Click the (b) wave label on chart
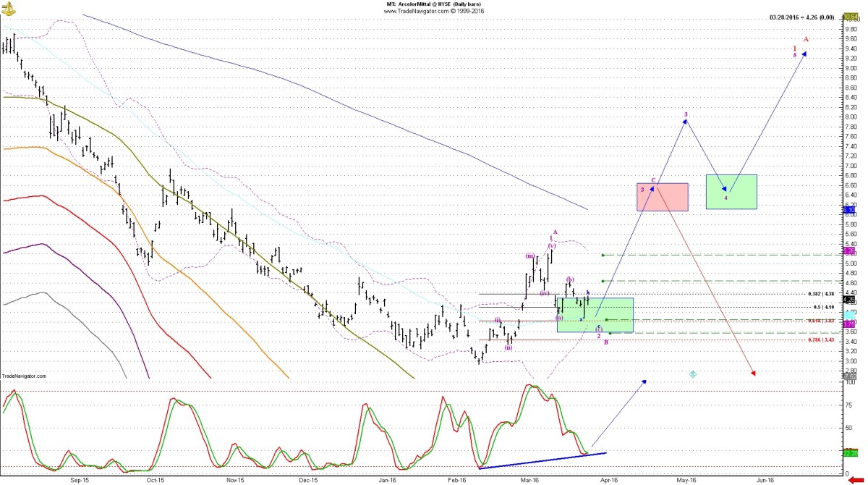 pos(569,279)
